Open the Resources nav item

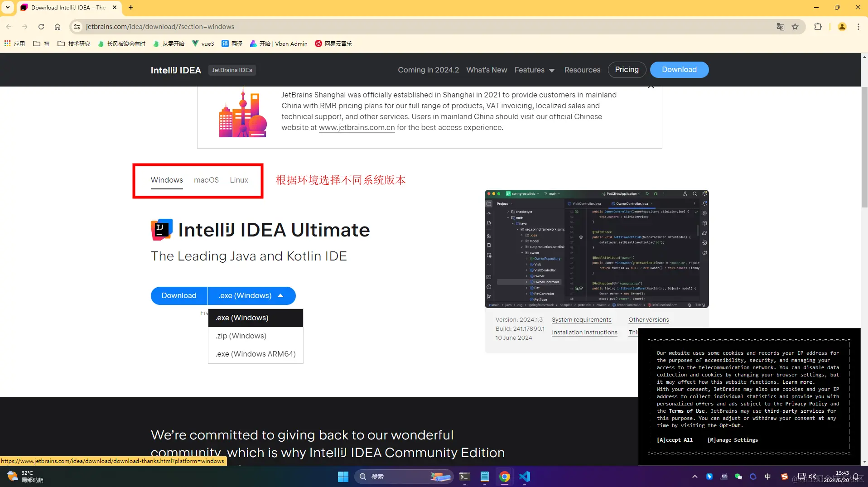click(x=582, y=70)
